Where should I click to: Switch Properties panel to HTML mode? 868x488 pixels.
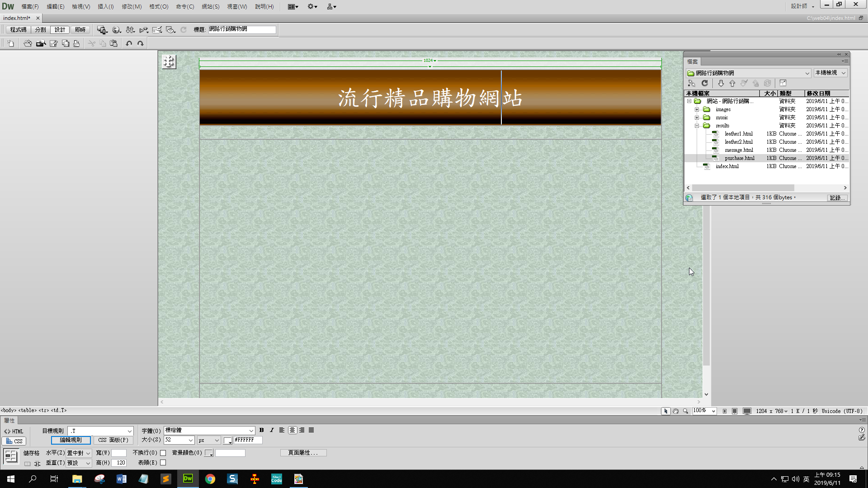click(x=14, y=431)
